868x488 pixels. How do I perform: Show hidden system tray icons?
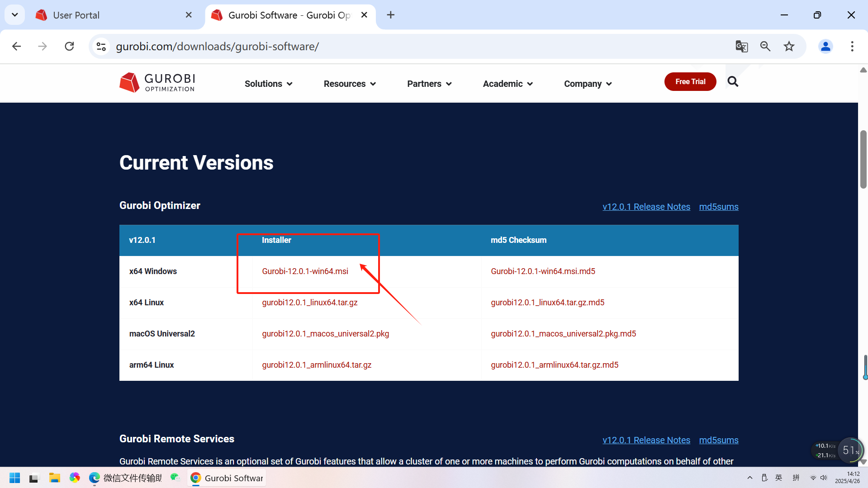click(x=750, y=478)
